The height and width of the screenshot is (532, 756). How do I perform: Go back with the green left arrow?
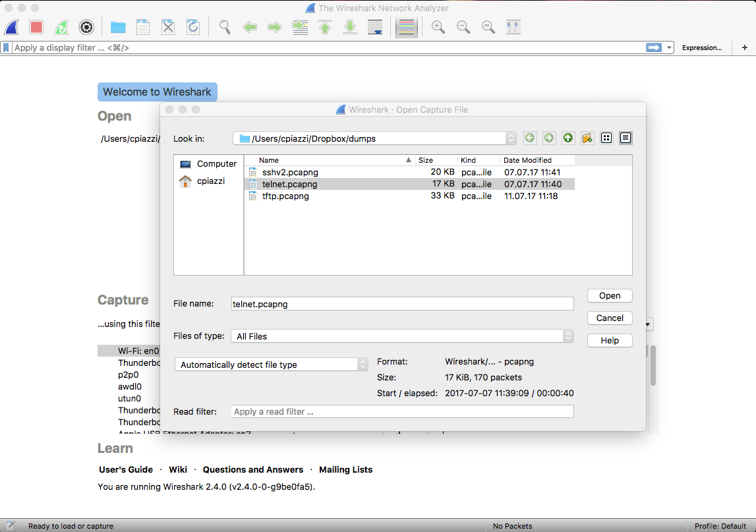[250, 27]
